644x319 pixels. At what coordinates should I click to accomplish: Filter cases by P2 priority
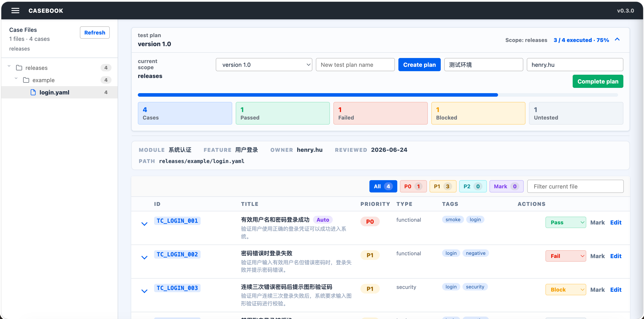[473, 186]
